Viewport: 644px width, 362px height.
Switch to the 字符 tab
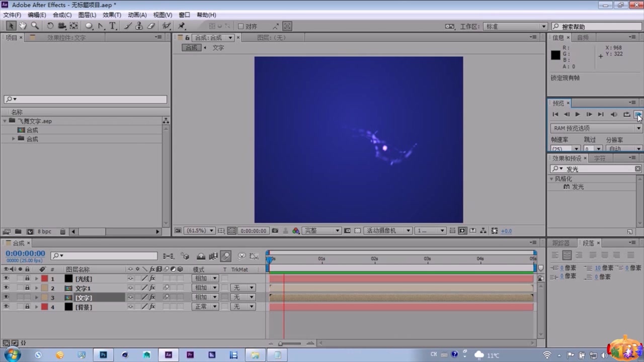pos(600,158)
